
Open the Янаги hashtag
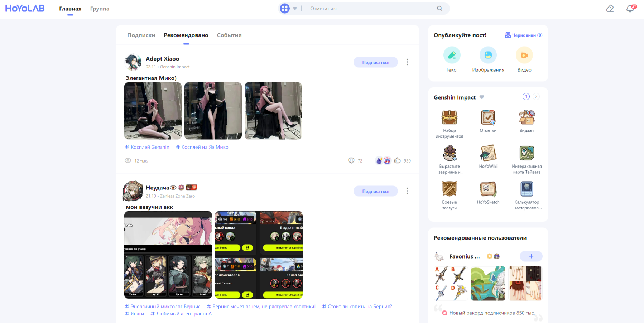134,314
